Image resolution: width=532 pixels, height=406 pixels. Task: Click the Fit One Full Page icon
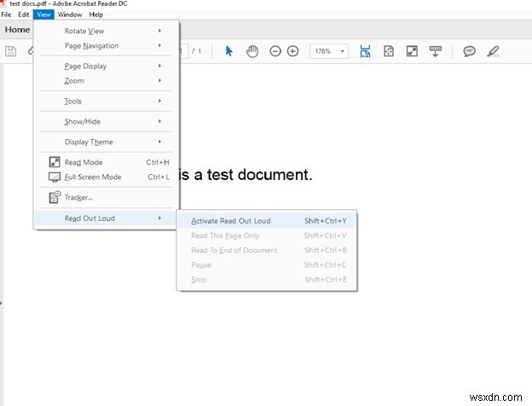pos(389,51)
